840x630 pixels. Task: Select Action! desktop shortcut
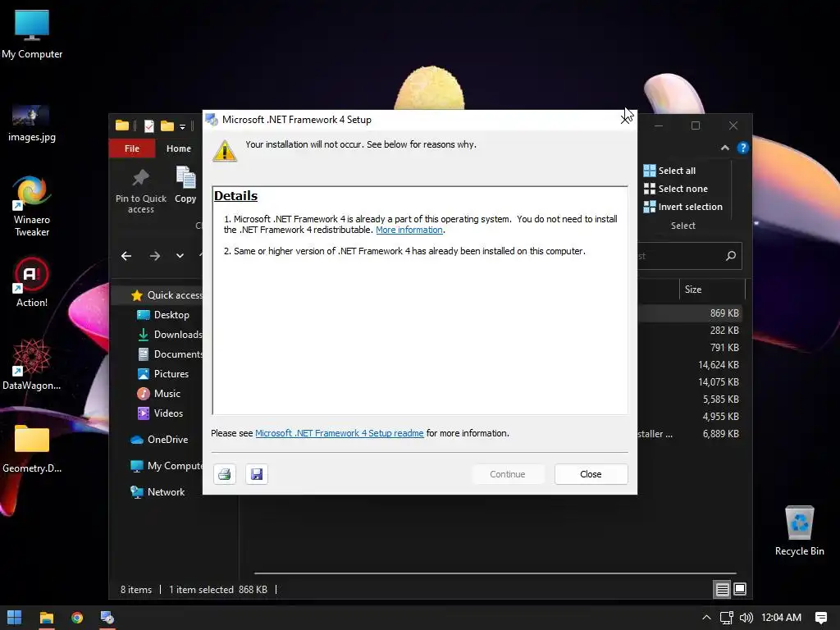(32, 283)
